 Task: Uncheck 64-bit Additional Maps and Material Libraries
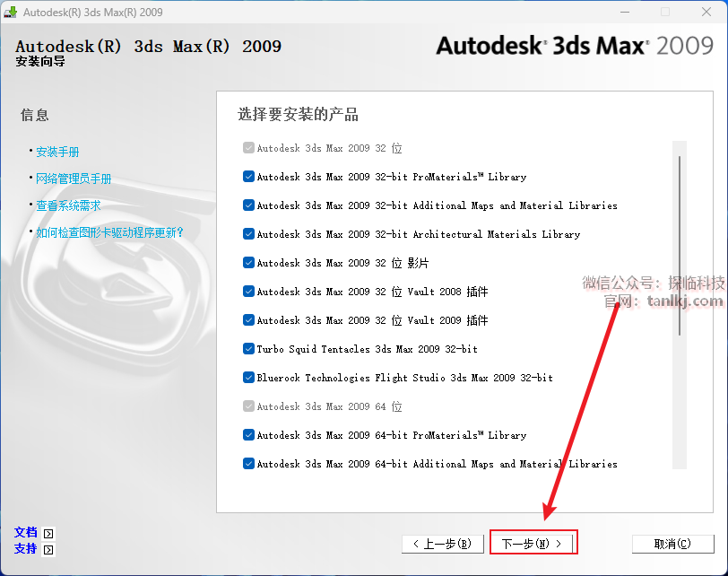coord(248,464)
